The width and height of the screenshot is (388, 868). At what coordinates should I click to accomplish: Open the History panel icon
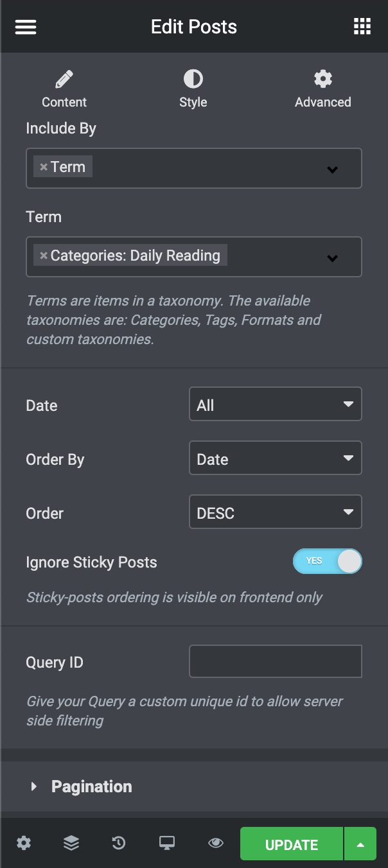(119, 843)
